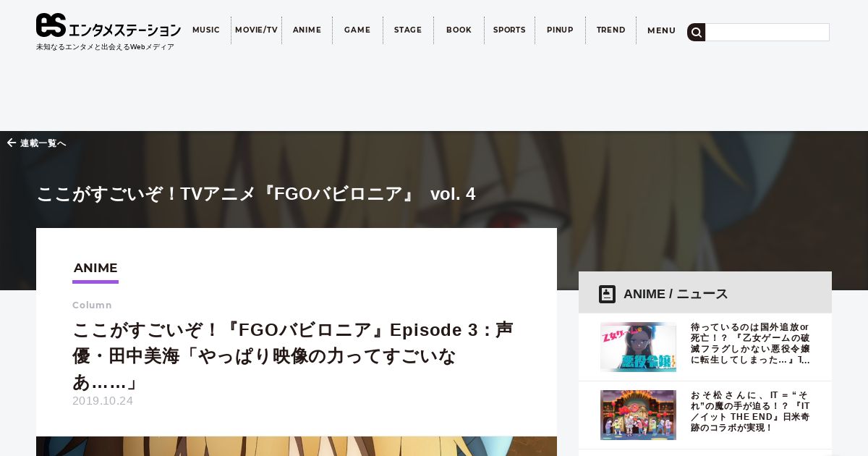Open the TREND navigation item
The width and height of the screenshot is (868, 456).
[610, 30]
